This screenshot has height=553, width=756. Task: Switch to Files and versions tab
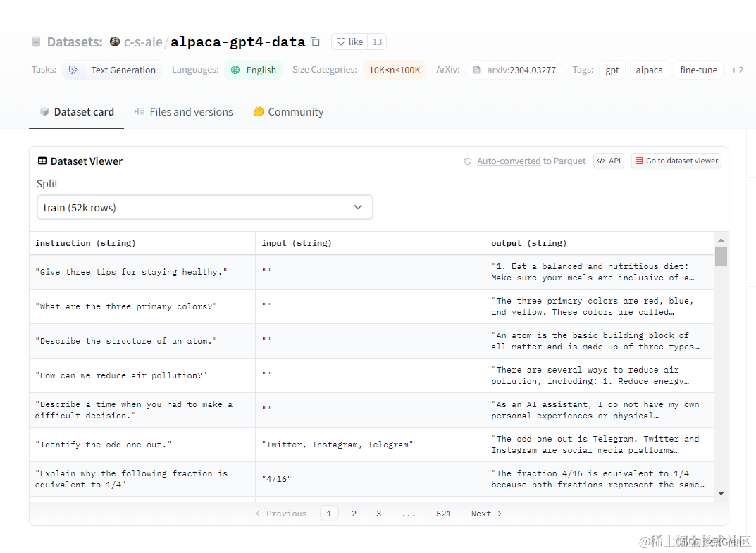click(184, 112)
